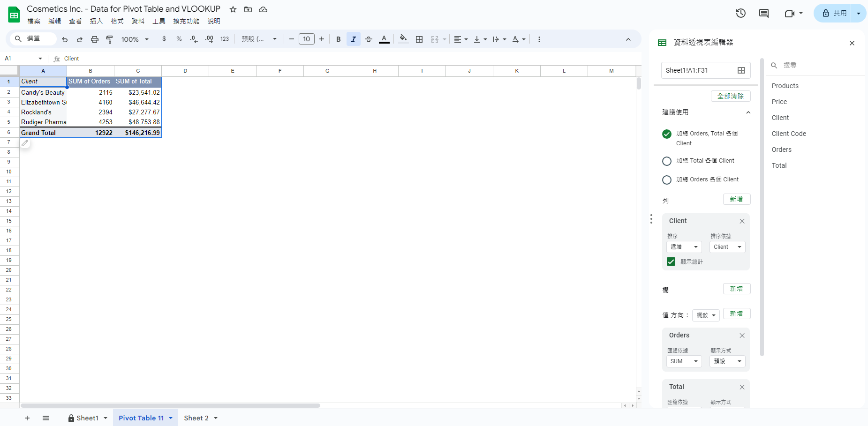Image resolution: width=868 pixels, height=426 pixels.
Task: Click the Redo icon in toolbar
Action: click(x=80, y=39)
